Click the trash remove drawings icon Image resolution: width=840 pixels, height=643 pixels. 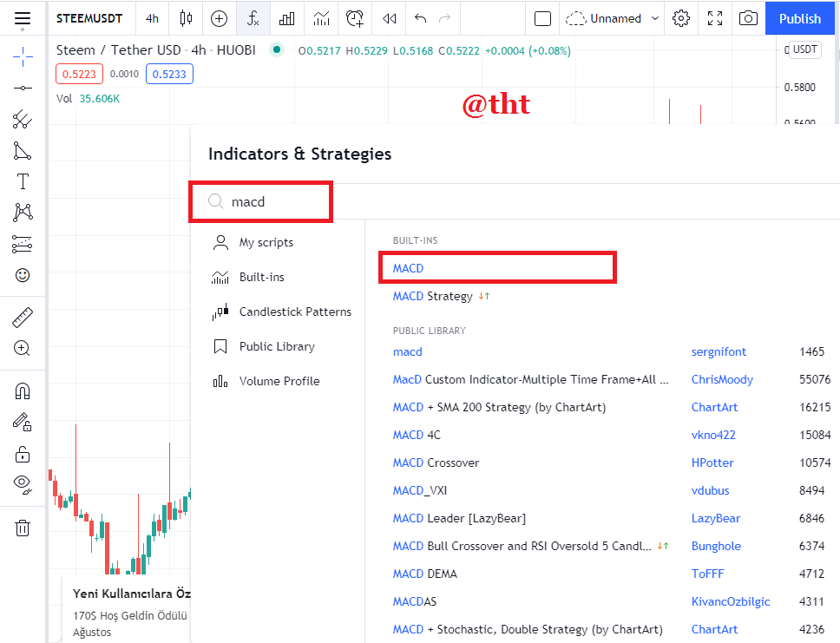pyautogui.click(x=23, y=528)
